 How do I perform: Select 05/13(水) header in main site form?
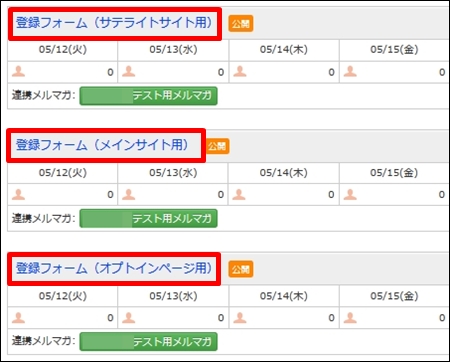[x=173, y=173]
